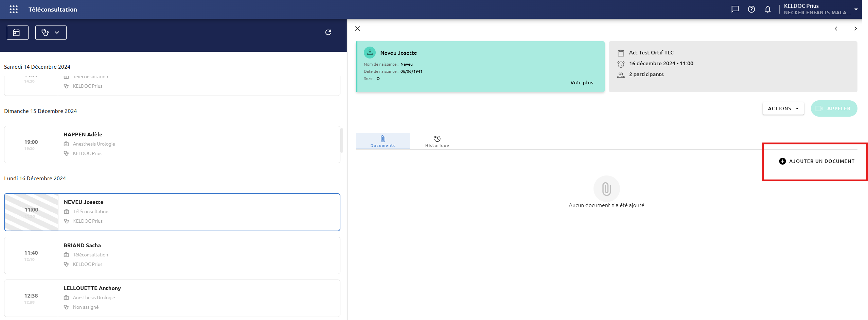Expand the KELDOC Prius account menu
Image resolution: width=868 pixels, height=320 pixels.
[x=821, y=9]
